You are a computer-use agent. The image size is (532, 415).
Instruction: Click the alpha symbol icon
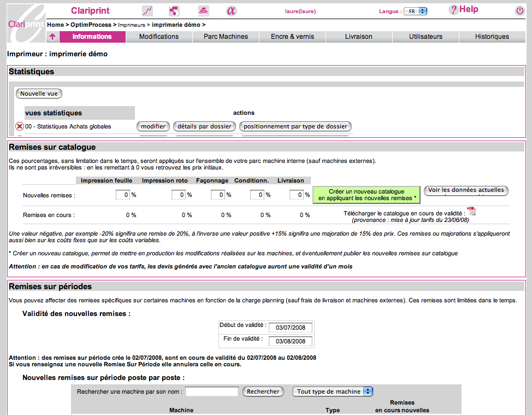point(231,11)
